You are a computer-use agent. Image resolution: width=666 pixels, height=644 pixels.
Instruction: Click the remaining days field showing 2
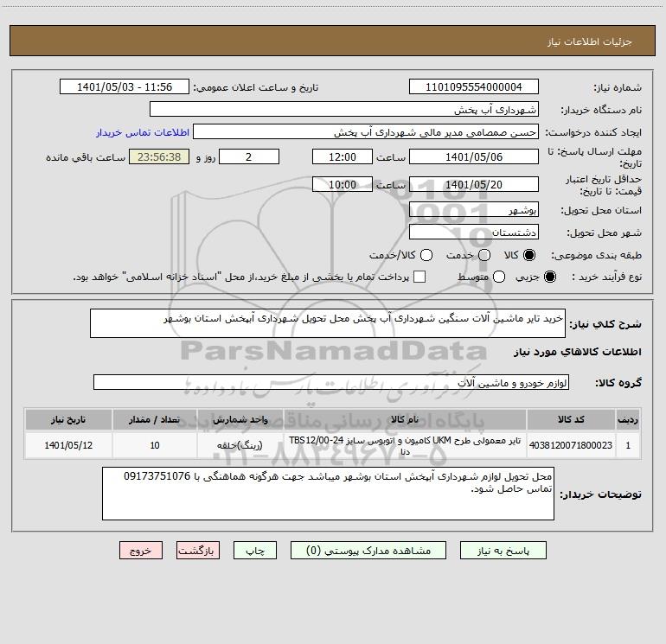[x=249, y=157]
